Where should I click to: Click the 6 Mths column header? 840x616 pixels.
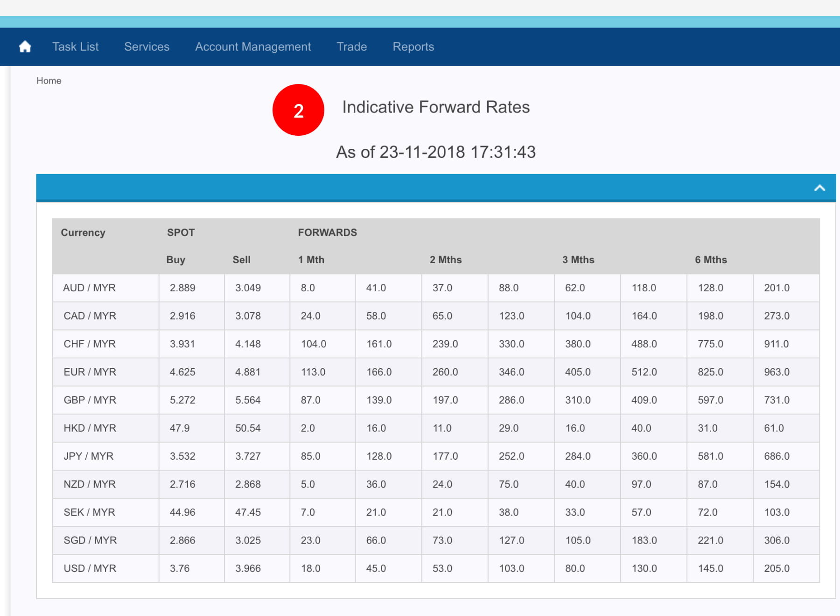(x=710, y=260)
